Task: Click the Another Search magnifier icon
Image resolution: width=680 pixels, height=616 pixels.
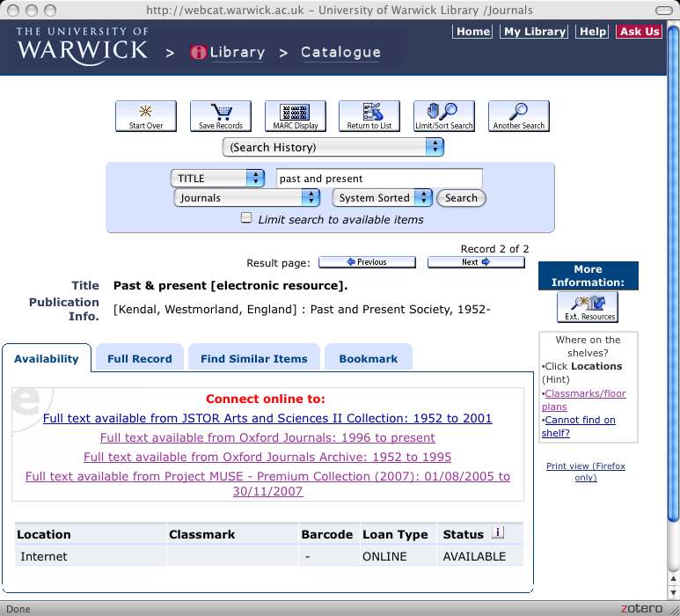Action: tap(519, 115)
